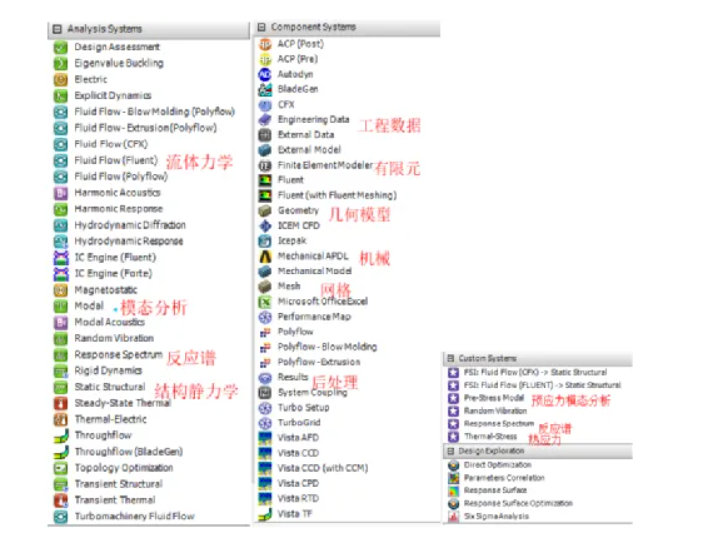Select ACP (Pre) component system
The height and width of the screenshot is (550, 715).
tap(298, 59)
